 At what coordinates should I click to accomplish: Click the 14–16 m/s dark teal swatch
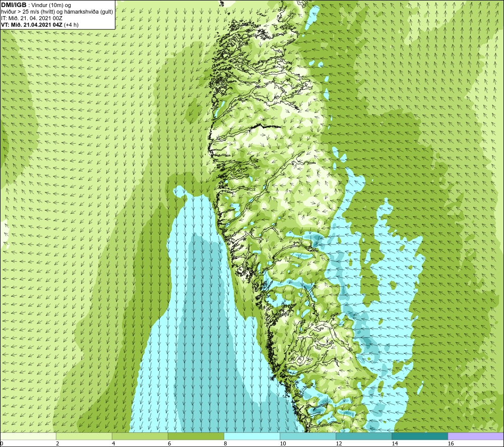(x=420, y=436)
